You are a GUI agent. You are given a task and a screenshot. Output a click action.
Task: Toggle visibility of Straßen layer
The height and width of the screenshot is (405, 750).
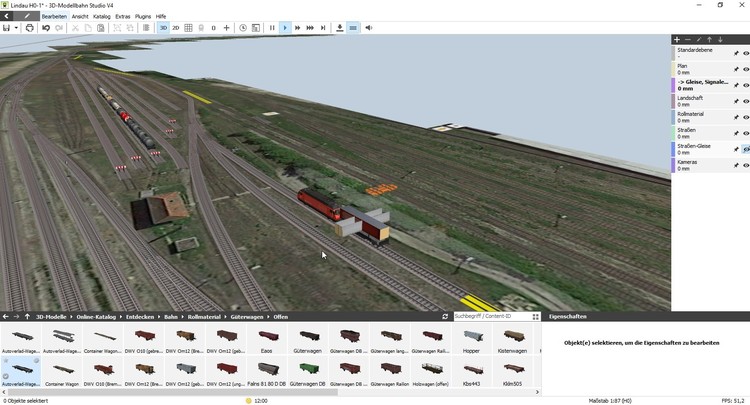[746, 133]
